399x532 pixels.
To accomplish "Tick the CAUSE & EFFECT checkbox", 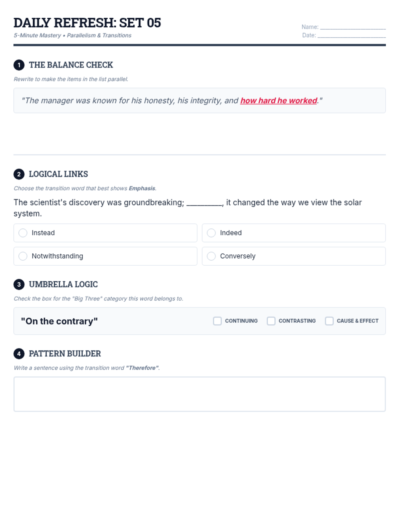I will click(329, 321).
